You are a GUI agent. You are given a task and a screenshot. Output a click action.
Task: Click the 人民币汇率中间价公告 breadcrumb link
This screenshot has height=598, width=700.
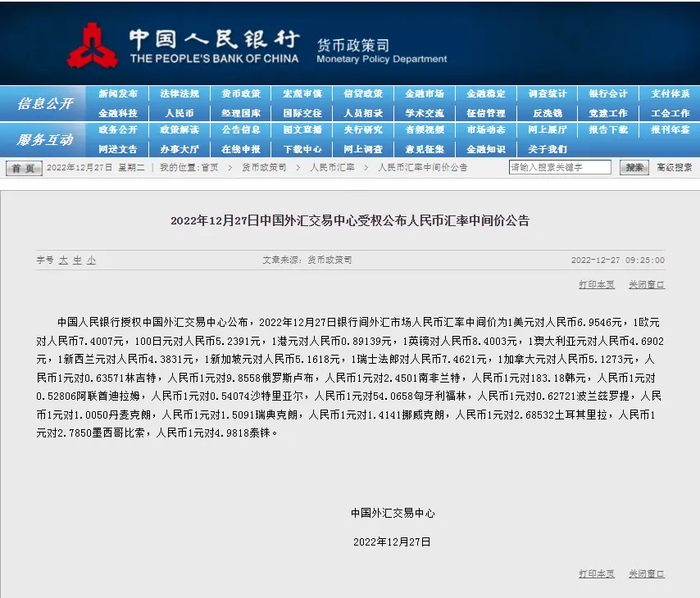click(x=422, y=168)
